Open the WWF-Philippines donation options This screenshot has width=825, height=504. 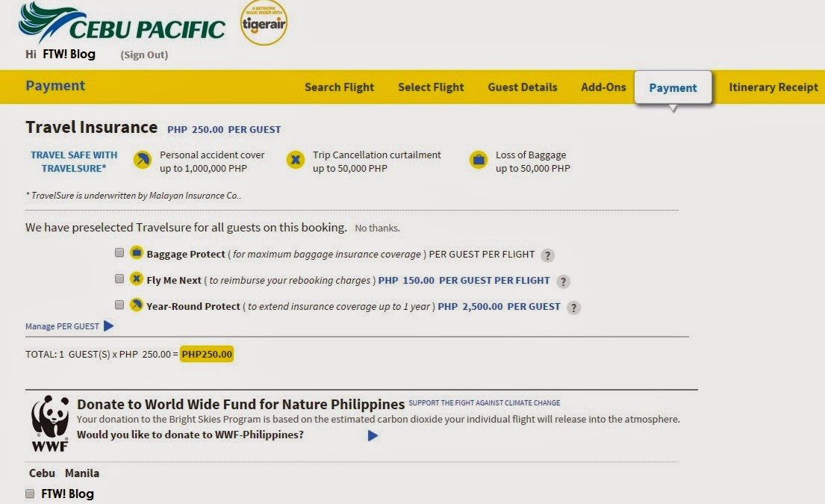(x=372, y=435)
